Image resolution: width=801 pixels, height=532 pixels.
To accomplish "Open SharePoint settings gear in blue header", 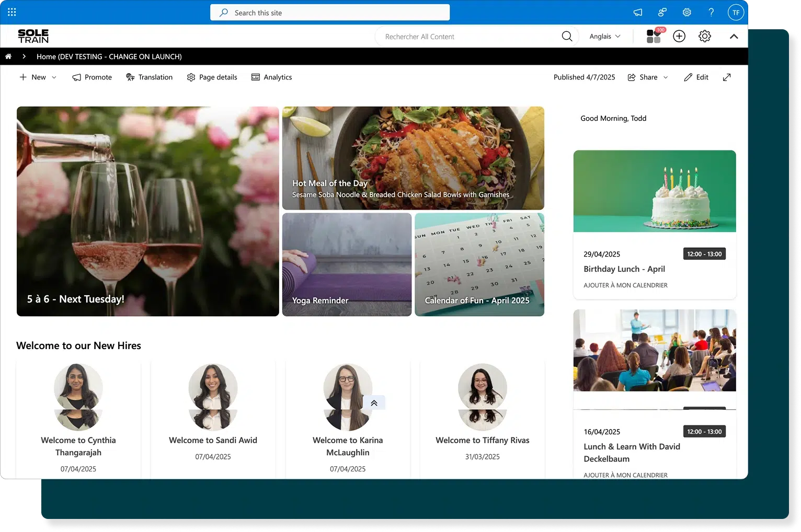I will pyautogui.click(x=687, y=13).
